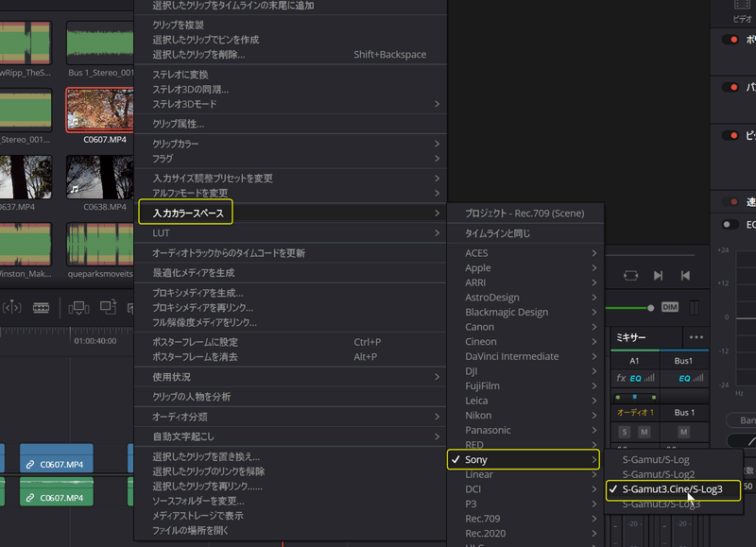Select Bus 1_Stereo_001 audio thumbnail
756x547 pixels.
coord(100,43)
